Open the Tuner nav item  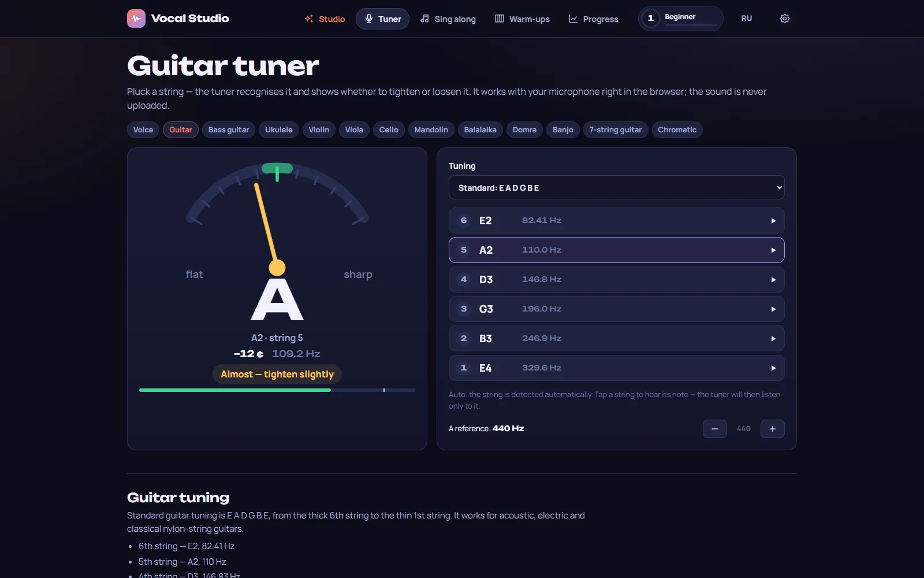382,19
